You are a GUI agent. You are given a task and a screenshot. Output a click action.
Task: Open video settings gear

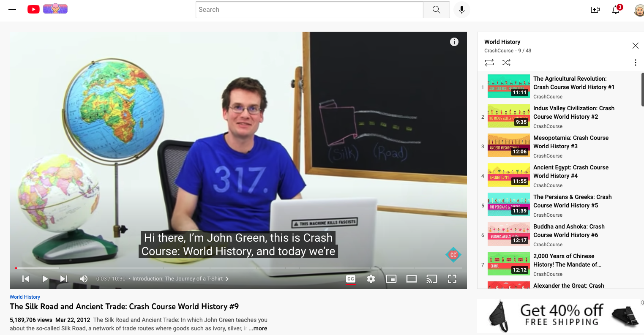371,279
